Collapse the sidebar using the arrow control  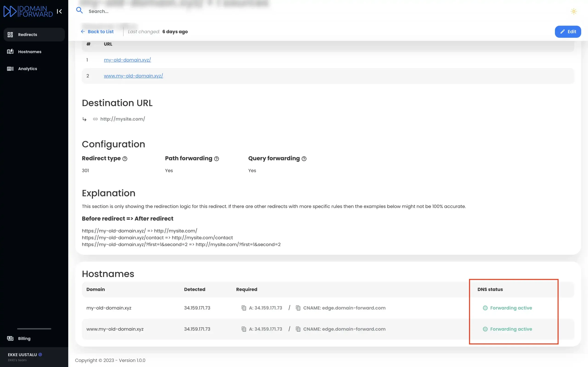pyautogui.click(x=59, y=11)
